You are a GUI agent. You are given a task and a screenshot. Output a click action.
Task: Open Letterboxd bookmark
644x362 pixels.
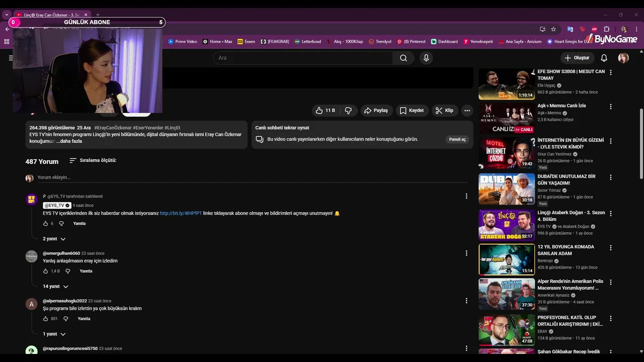coord(308,42)
